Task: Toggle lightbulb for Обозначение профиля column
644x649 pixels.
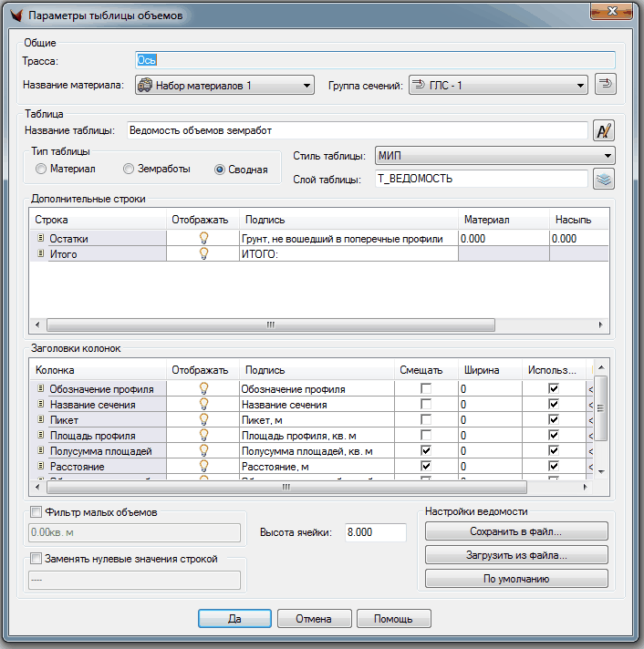Action: 204,389
